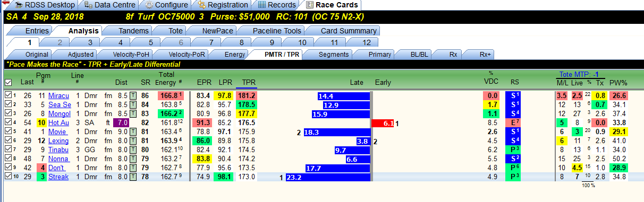Click the turf 'T' icon in Movie row
Image resolution: width=644 pixels, height=202 pixels.
[x=133, y=131]
